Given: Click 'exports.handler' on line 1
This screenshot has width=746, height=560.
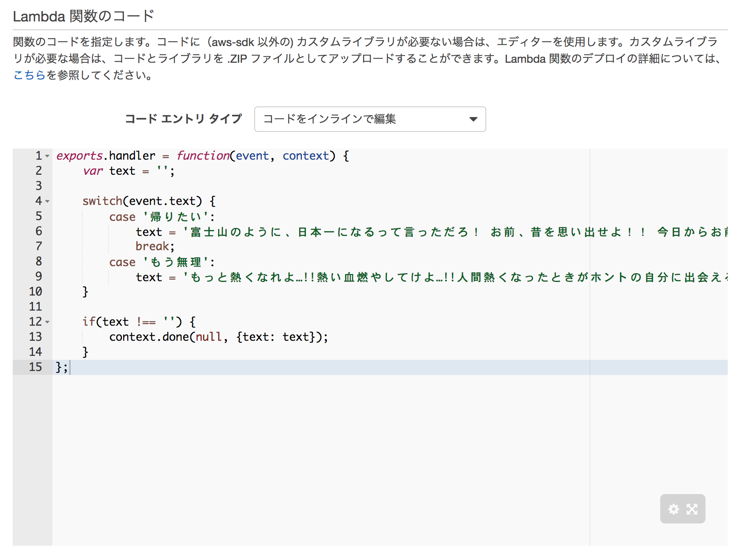Looking at the screenshot, I should (x=106, y=156).
